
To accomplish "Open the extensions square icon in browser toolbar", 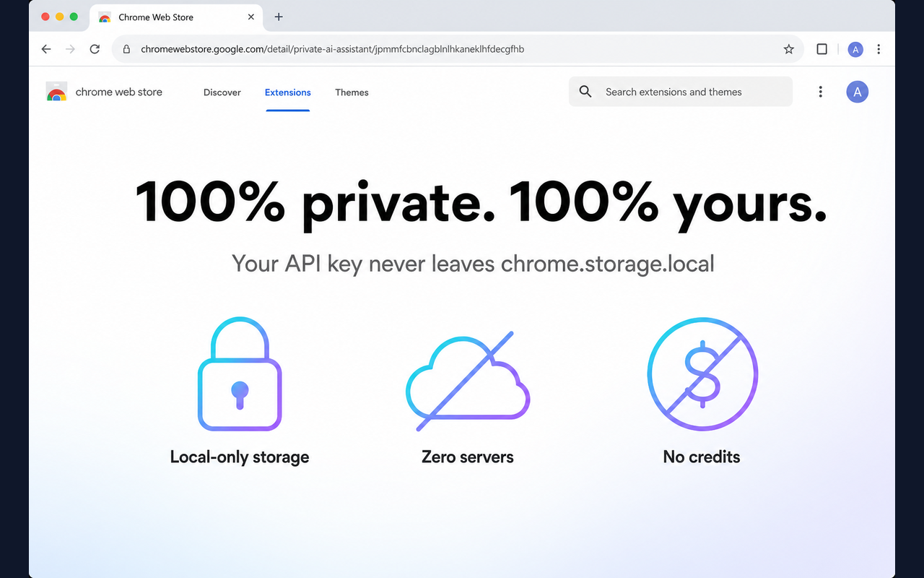I will tap(821, 49).
